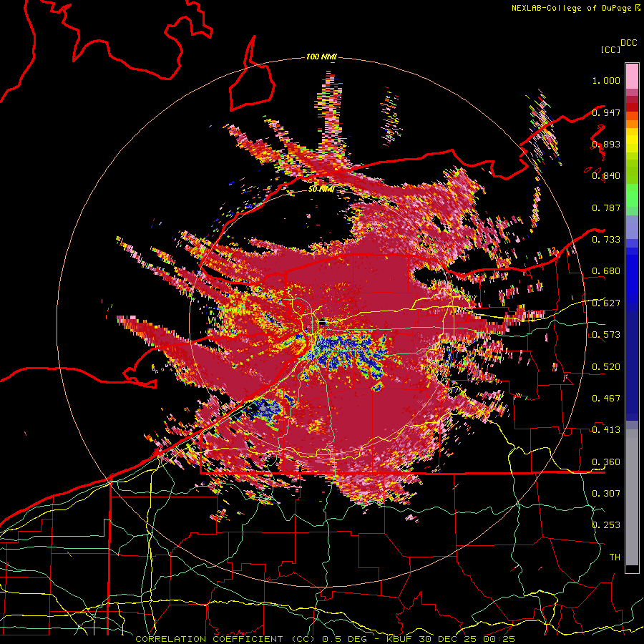Viewport: 644px width, 644px height.
Task: Click the 00:25 timestamp
Action: click(499, 639)
